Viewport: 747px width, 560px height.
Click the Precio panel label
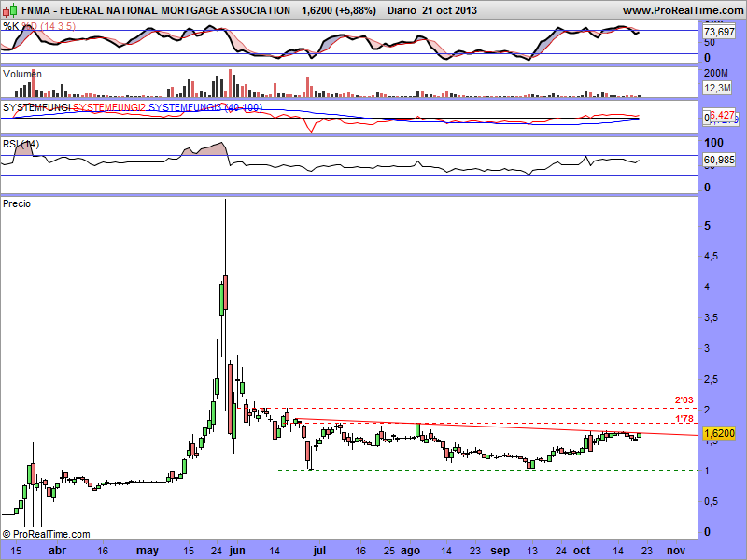[17, 203]
